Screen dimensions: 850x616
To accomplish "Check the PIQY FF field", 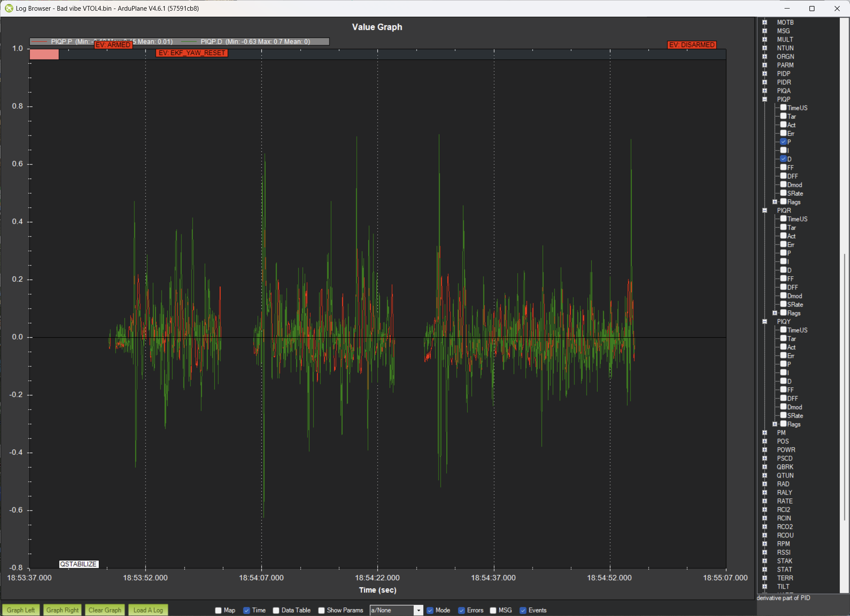I will point(783,390).
